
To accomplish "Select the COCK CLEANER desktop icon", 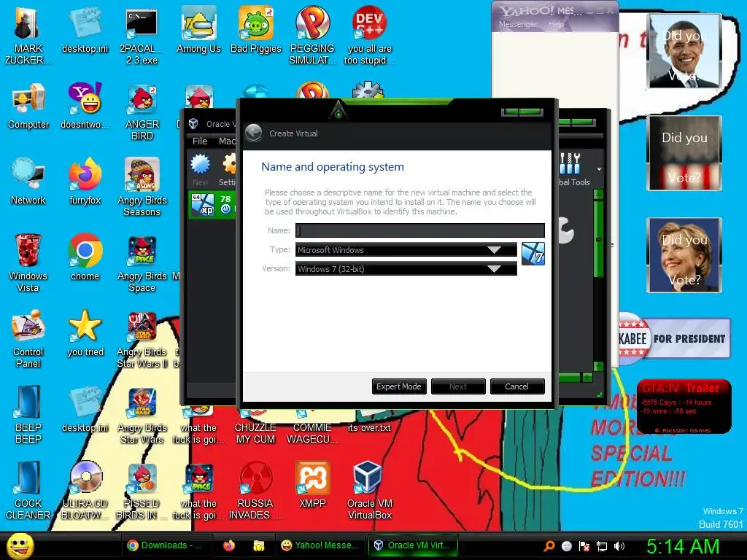I will point(28,491).
